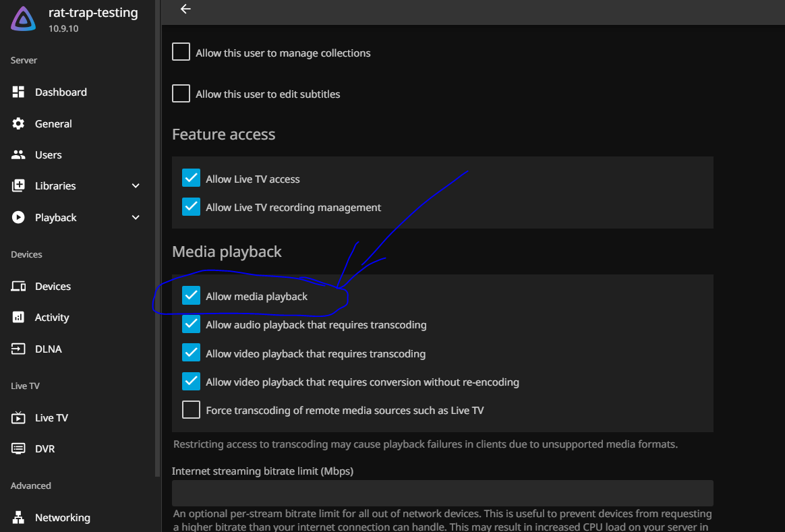785x532 pixels.
Task: Click the sidebar vertical scrollbar
Action: 158,236
